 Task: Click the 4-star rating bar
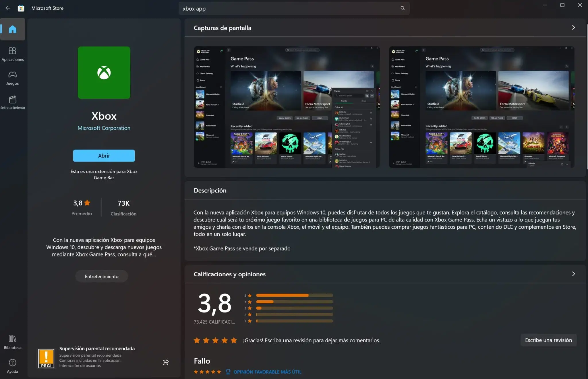coord(295,302)
